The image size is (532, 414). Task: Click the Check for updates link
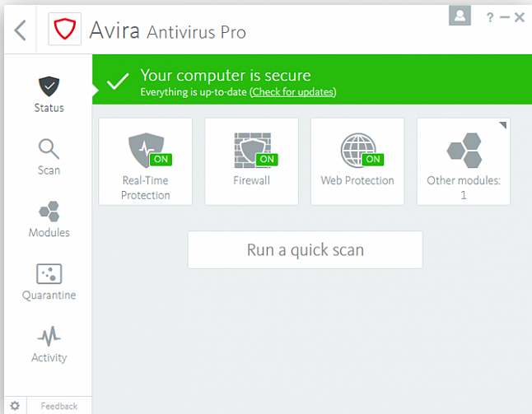293,92
